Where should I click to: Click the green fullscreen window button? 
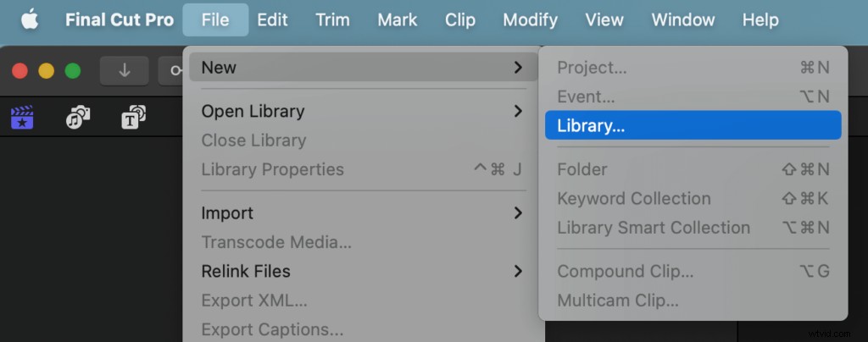coord(73,71)
